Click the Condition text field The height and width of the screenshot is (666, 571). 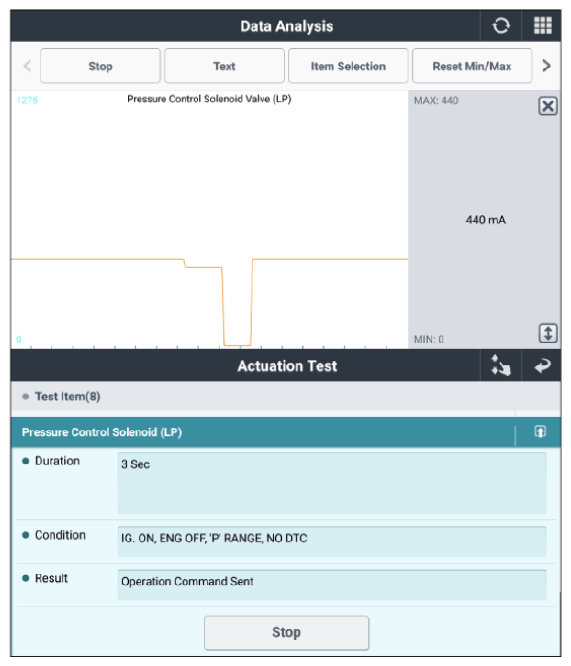click(x=332, y=542)
